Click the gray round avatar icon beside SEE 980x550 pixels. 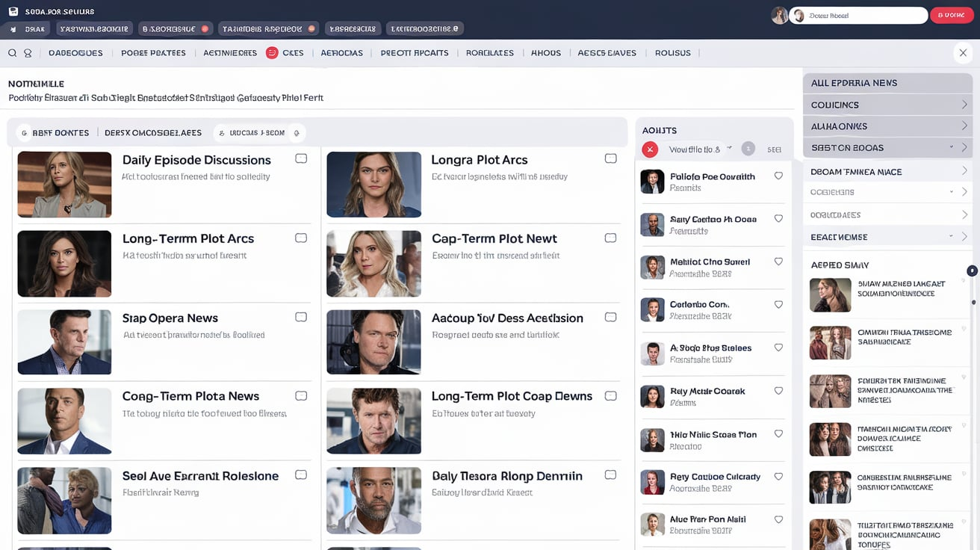click(x=748, y=149)
